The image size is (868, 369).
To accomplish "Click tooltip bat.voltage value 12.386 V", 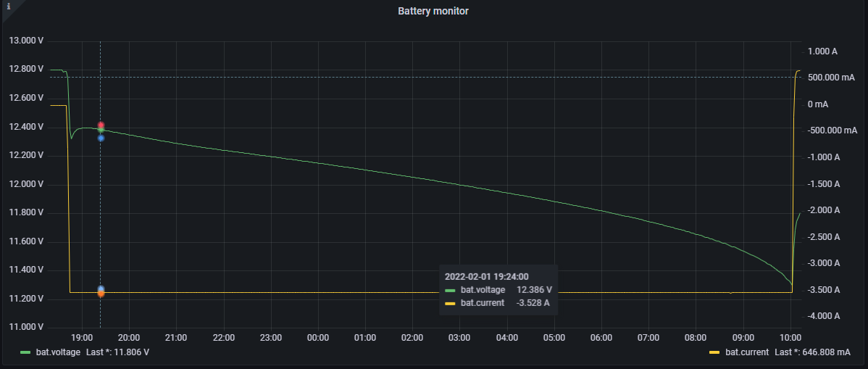I will coord(534,290).
